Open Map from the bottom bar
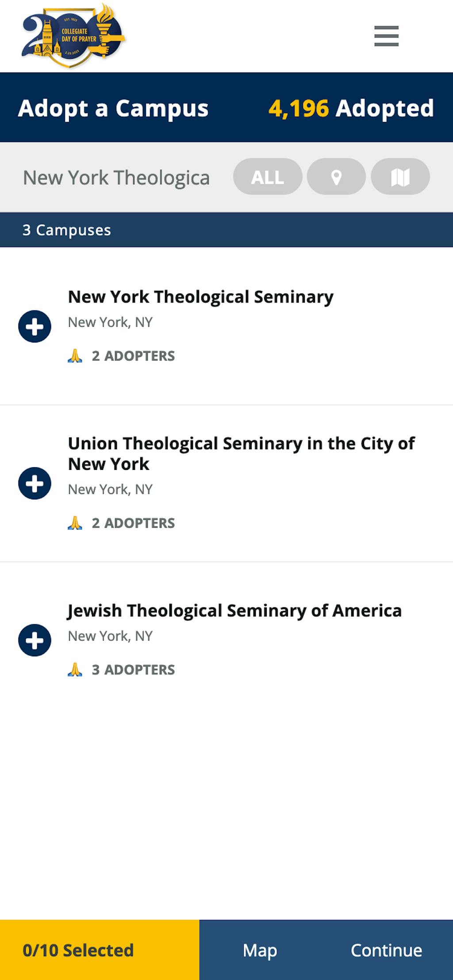The height and width of the screenshot is (980, 453). (260, 950)
